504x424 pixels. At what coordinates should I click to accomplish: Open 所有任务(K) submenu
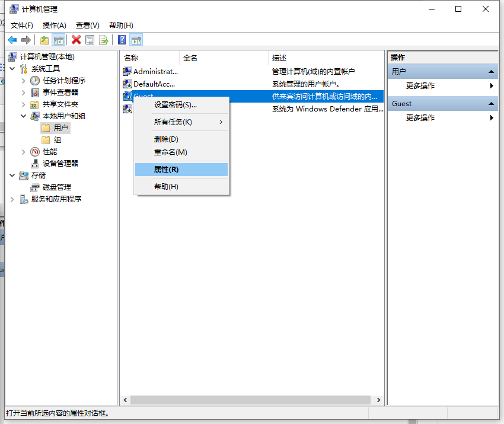tap(173, 122)
